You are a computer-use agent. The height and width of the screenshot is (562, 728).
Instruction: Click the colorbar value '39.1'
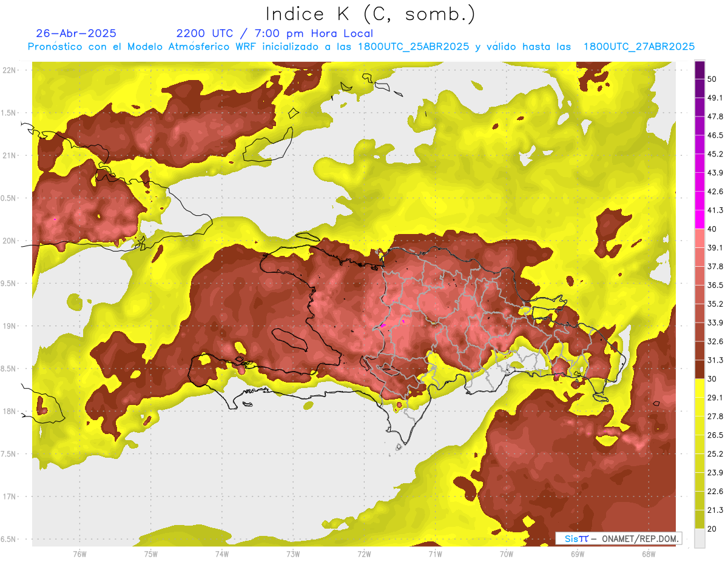(x=715, y=248)
